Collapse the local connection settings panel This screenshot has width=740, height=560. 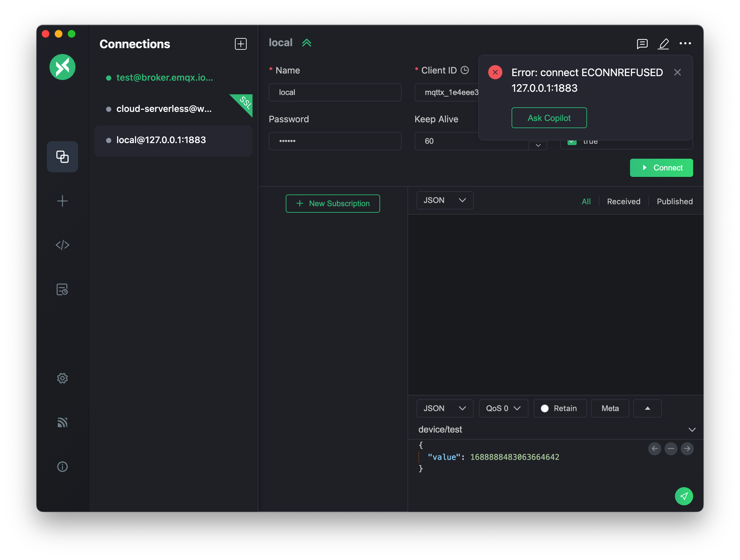pos(307,43)
